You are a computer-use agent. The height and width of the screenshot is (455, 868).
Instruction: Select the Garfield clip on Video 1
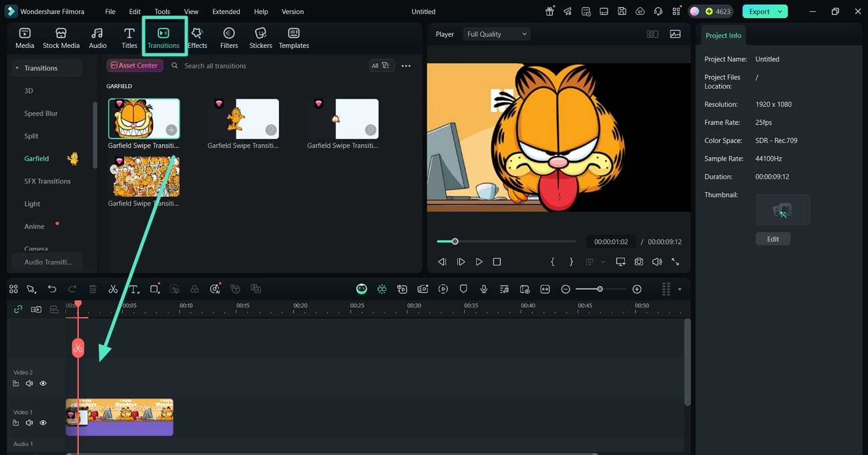click(x=120, y=417)
